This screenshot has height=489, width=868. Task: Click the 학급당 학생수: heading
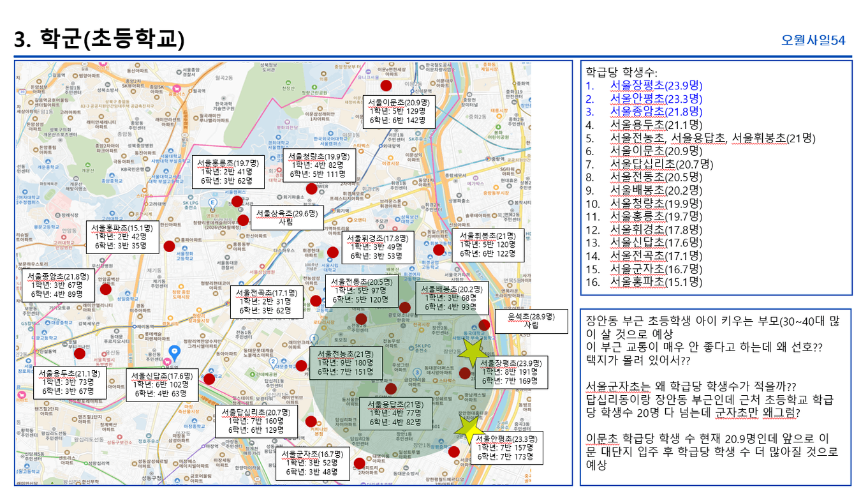(x=621, y=71)
